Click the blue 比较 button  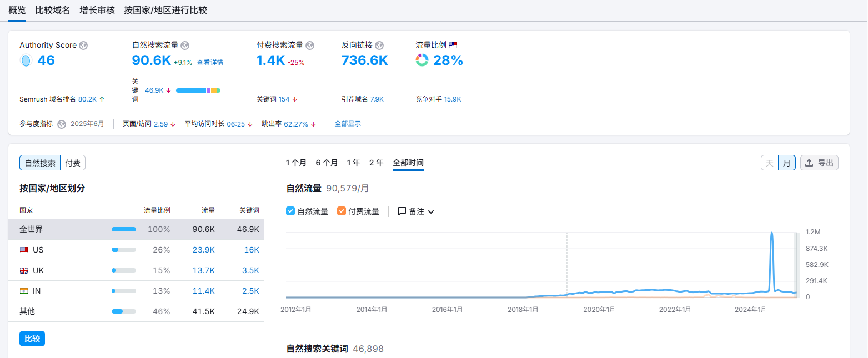click(32, 339)
